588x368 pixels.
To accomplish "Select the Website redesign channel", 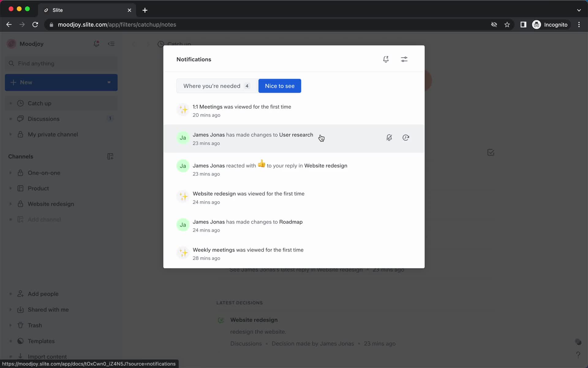I will point(50,204).
